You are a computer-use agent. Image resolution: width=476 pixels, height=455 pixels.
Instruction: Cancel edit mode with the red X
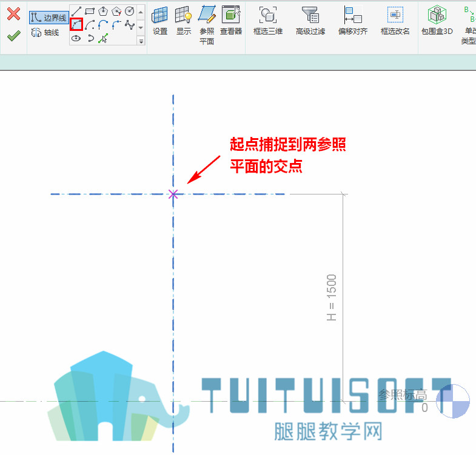14,14
